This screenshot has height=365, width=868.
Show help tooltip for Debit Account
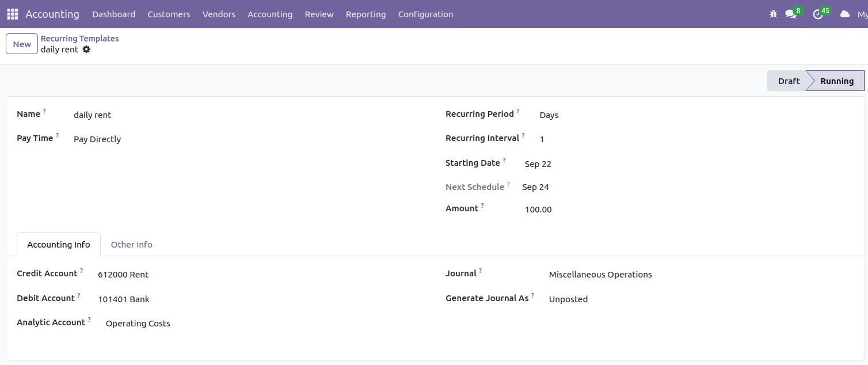coord(79,295)
